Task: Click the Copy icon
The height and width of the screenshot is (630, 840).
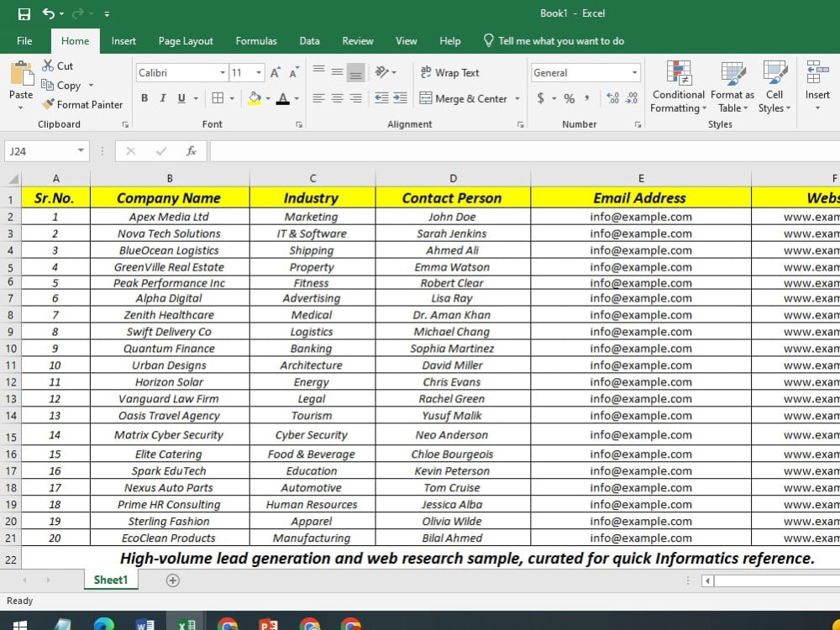Action: coord(47,85)
